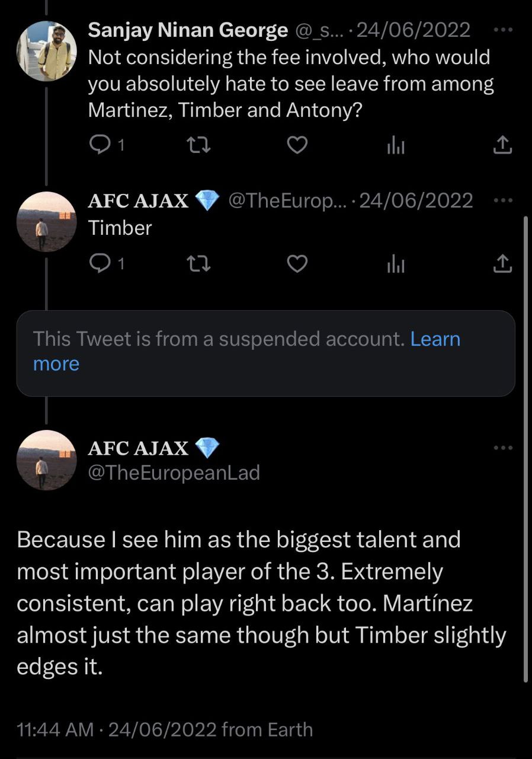Like the 'Timber' reply tweet
532x759 pixels.
click(297, 263)
